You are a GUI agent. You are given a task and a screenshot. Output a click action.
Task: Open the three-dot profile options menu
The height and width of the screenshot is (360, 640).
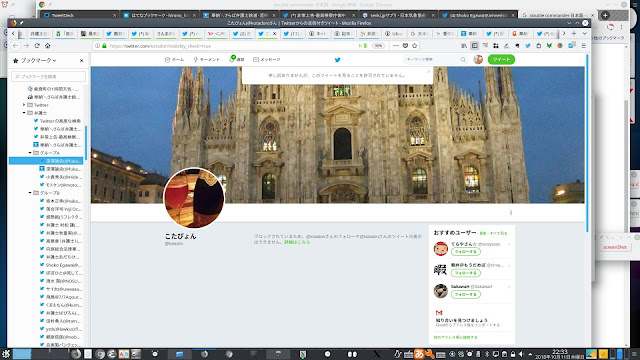[x=511, y=212]
